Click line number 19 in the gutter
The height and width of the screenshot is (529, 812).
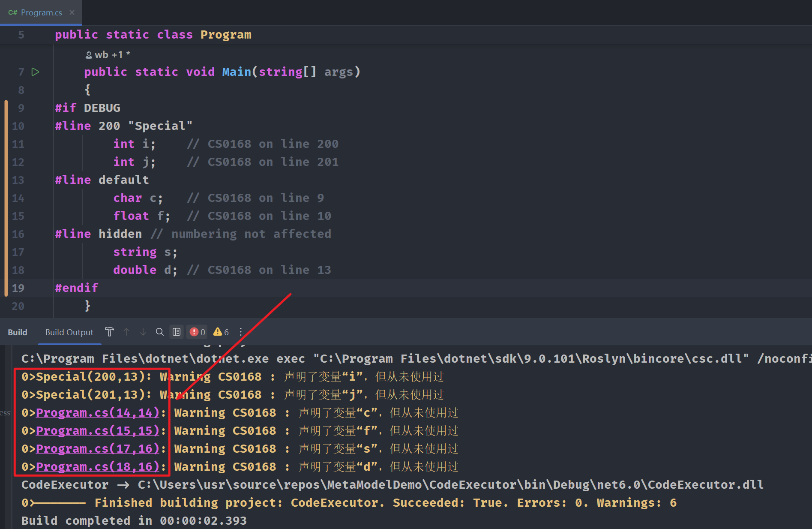(x=18, y=288)
